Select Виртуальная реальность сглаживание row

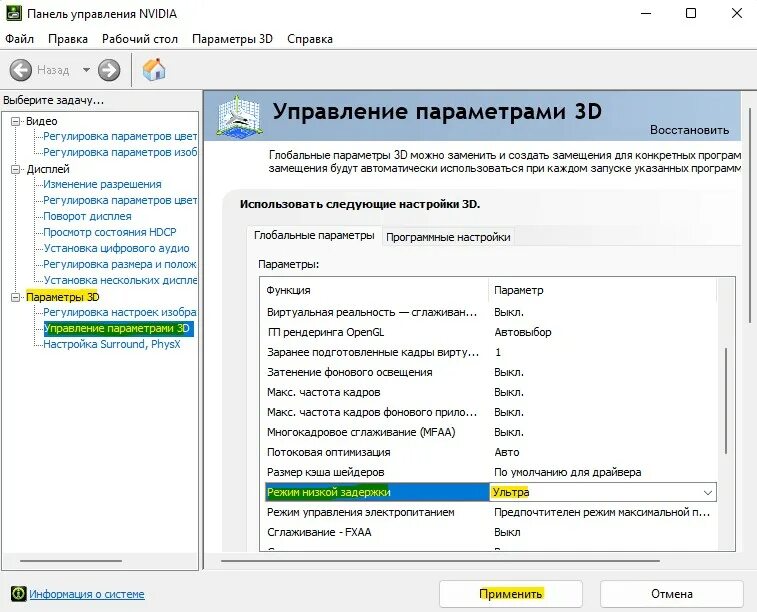pos(491,312)
